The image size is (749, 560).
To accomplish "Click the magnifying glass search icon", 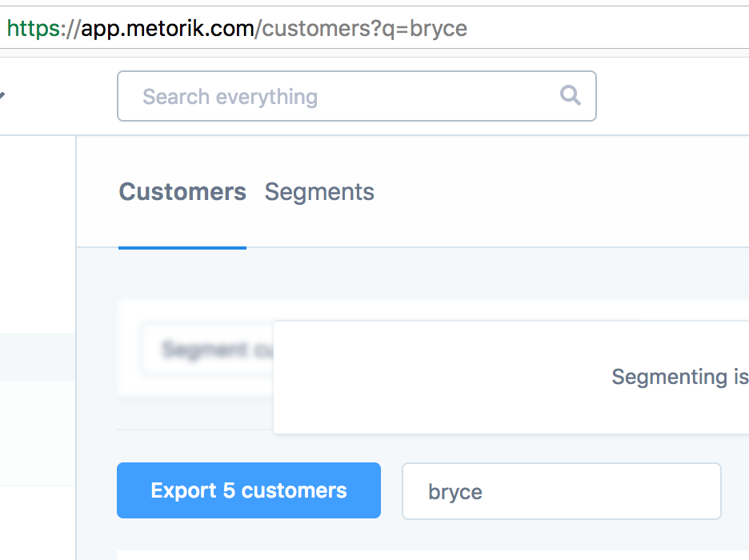I will [x=570, y=96].
